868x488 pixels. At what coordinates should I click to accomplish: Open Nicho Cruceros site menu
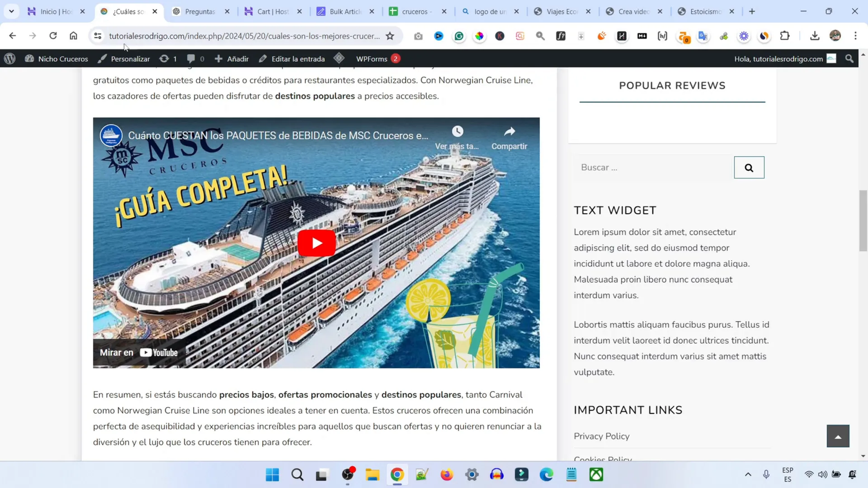click(x=56, y=59)
